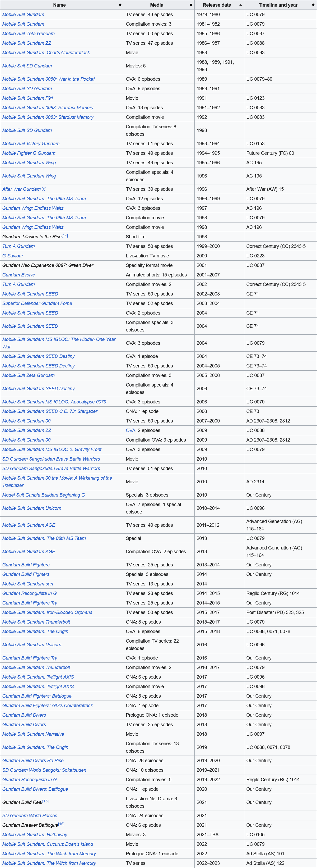Open Gundam Build Fighters TV series link
This screenshot has width=317, height=868.
26,565
